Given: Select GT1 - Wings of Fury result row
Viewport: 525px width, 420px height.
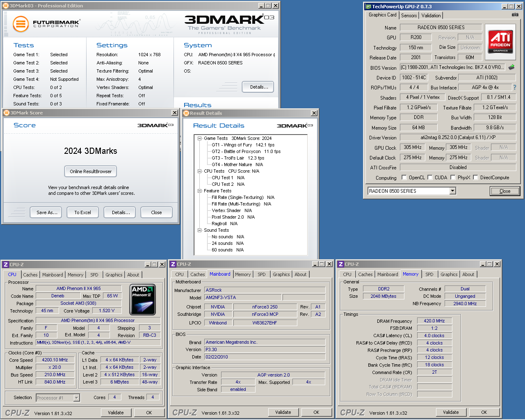Looking at the screenshot, I should tap(243, 145).
